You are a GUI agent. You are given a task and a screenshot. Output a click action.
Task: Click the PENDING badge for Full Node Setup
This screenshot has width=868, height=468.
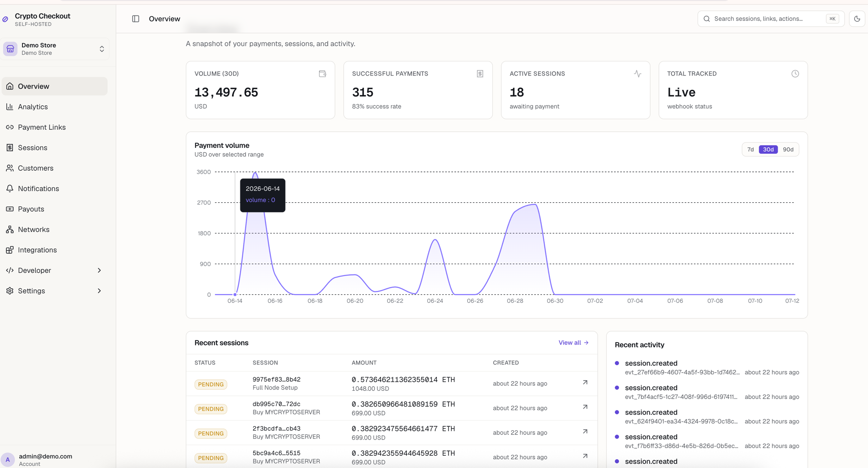(x=211, y=384)
